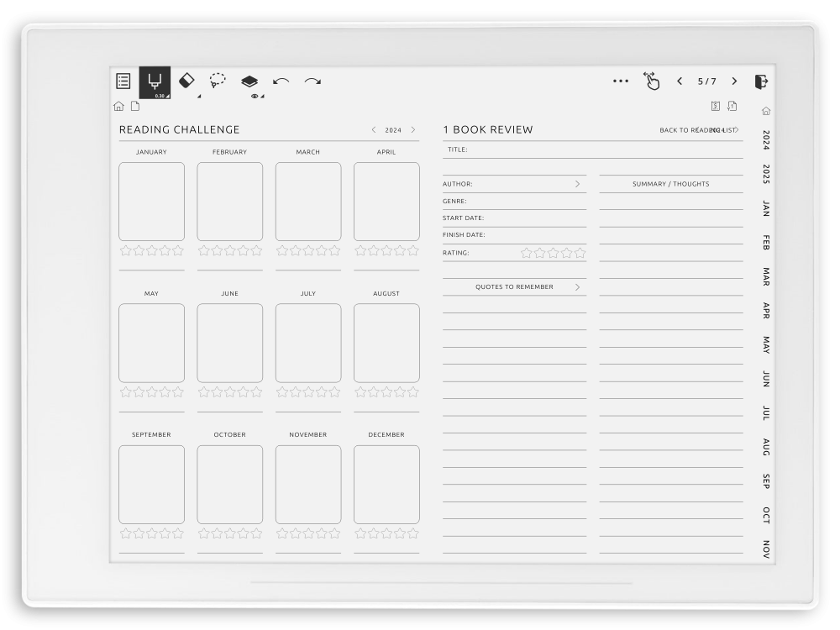
Task: Open the JUNE book cover box
Action: (x=230, y=343)
